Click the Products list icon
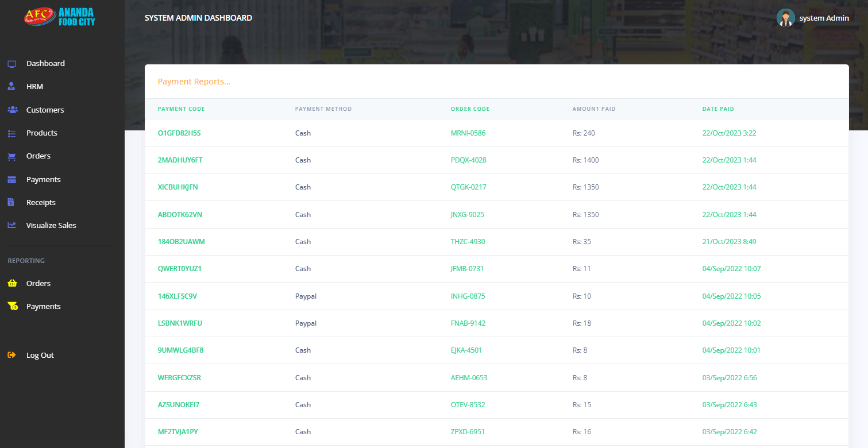 click(x=11, y=133)
